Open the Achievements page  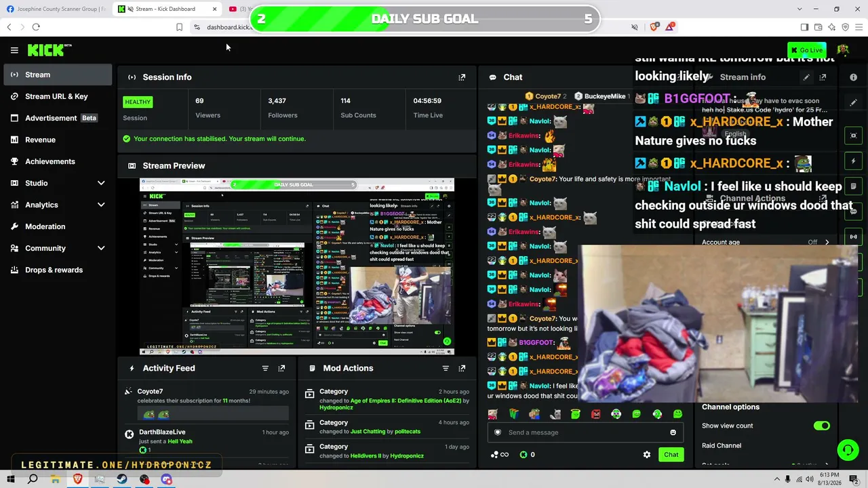click(58, 161)
